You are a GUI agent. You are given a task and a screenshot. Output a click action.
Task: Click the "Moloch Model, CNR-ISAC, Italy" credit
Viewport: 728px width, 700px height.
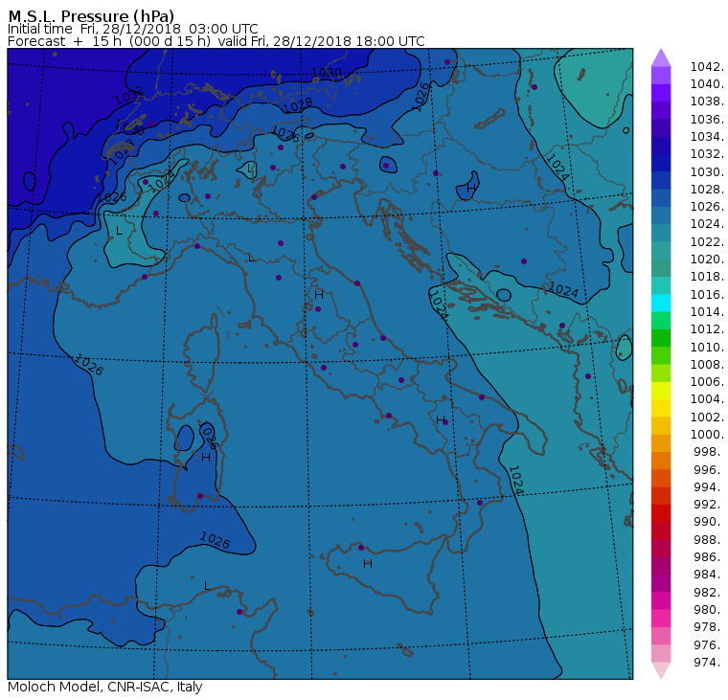[105, 687]
